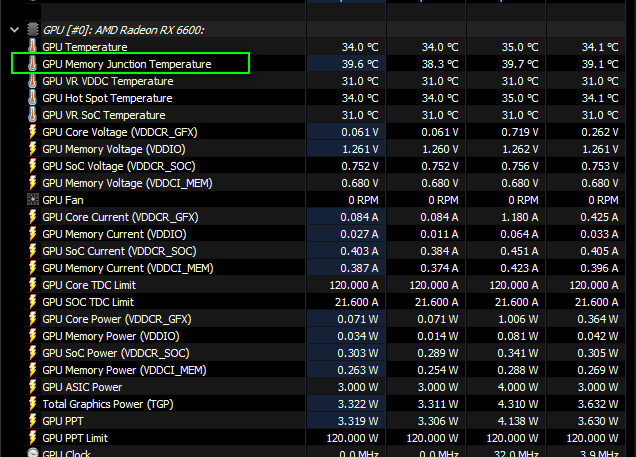Image resolution: width=636 pixels, height=457 pixels.
Task: Select the GPU PPT Limit label
Action: pos(75,439)
